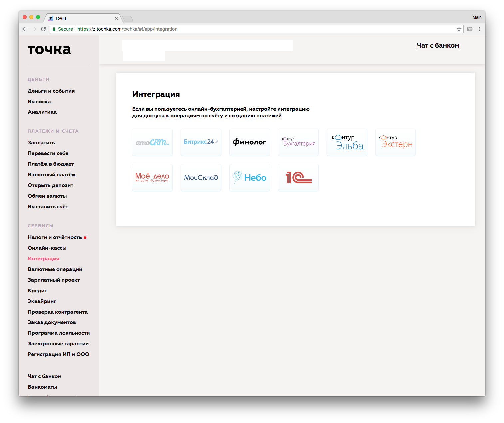Select the Финолог integration tile
The height and width of the screenshot is (423, 504).
point(250,142)
